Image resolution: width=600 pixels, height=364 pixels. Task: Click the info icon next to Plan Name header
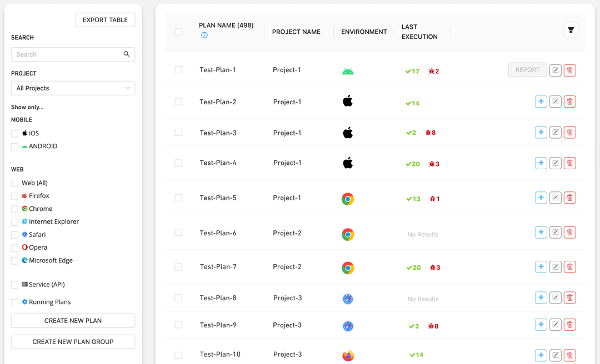pyautogui.click(x=204, y=35)
